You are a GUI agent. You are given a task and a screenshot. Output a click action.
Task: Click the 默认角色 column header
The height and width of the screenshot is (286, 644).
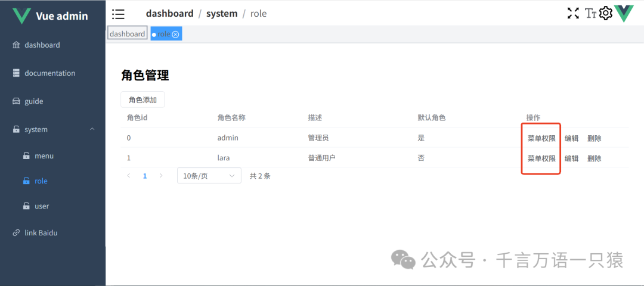click(432, 118)
